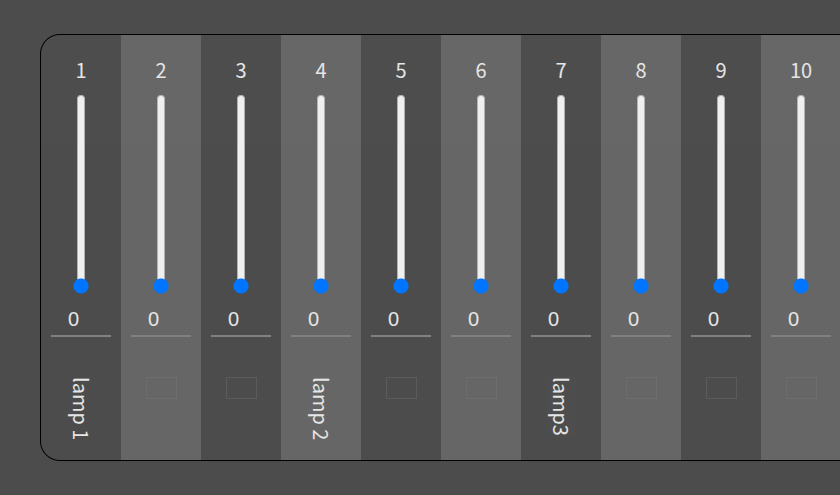Click the empty label box of channel 5

tap(401, 388)
